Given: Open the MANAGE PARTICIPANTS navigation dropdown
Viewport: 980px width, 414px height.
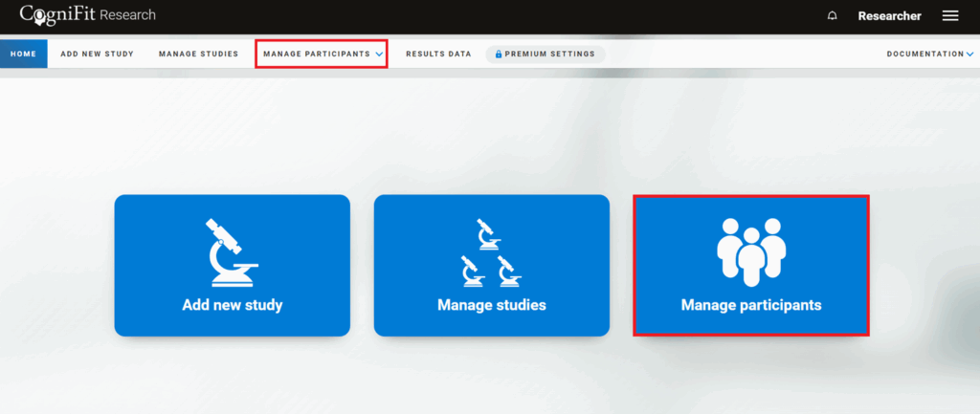Looking at the screenshot, I should click(316, 54).
